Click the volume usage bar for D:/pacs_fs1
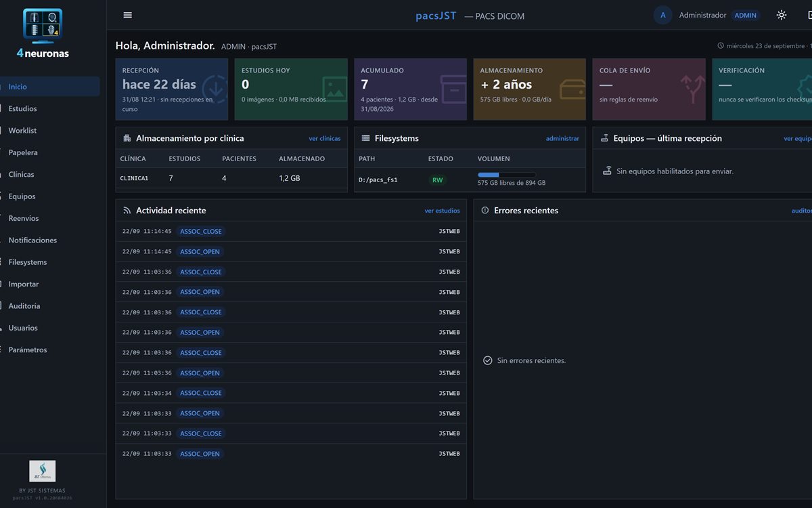The width and height of the screenshot is (812, 508). coord(507,175)
